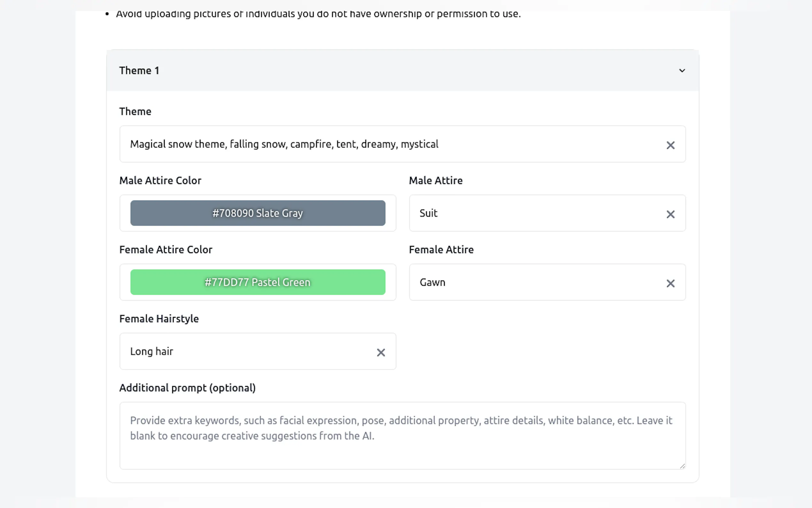This screenshot has width=812, height=508.
Task: Click the Additional prompt (optional) label
Action: click(187, 388)
